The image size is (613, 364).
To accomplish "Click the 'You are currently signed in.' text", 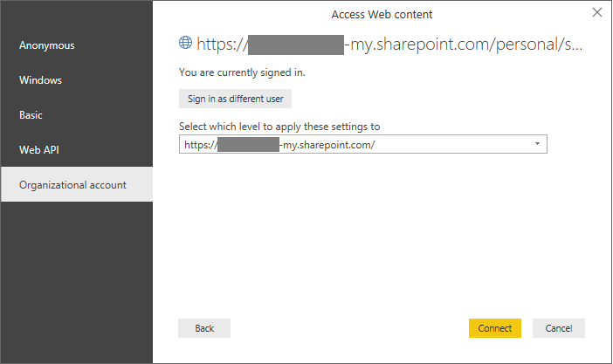I will pyautogui.click(x=242, y=72).
